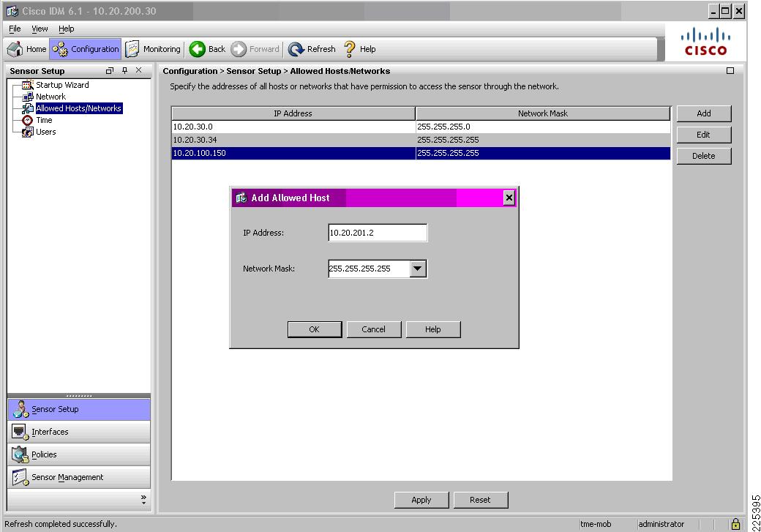The height and width of the screenshot is (532, 761).
Task: Open the Home toolbar icon
Action: (x=15, y=49)
